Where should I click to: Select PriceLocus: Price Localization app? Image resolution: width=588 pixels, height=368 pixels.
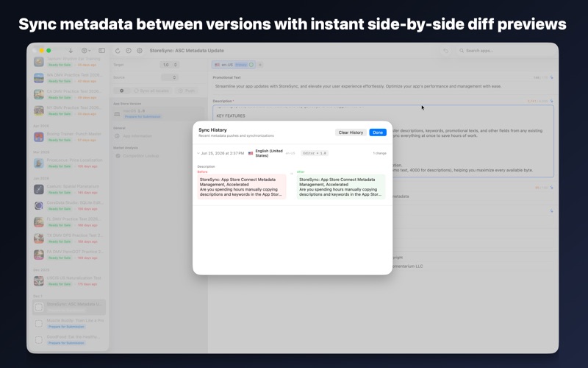[x=69, y=163]
